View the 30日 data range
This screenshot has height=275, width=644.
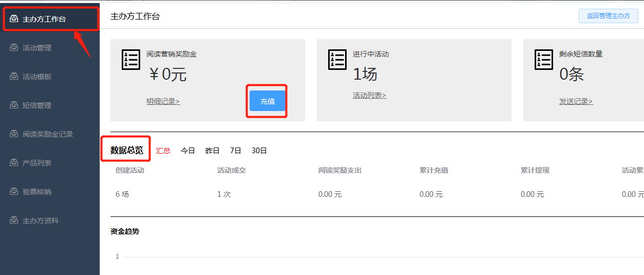(259, 151)
